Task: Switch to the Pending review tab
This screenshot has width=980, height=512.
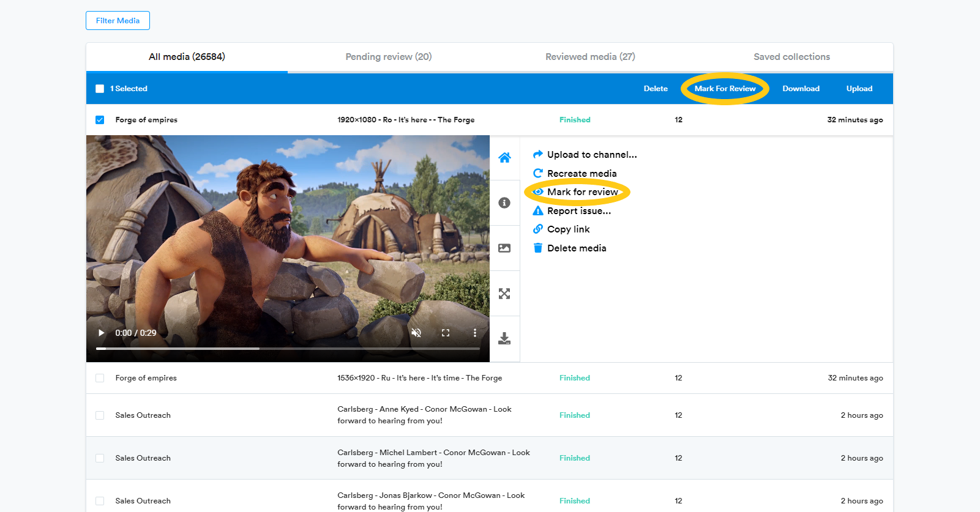Action: tap(388, 57)
